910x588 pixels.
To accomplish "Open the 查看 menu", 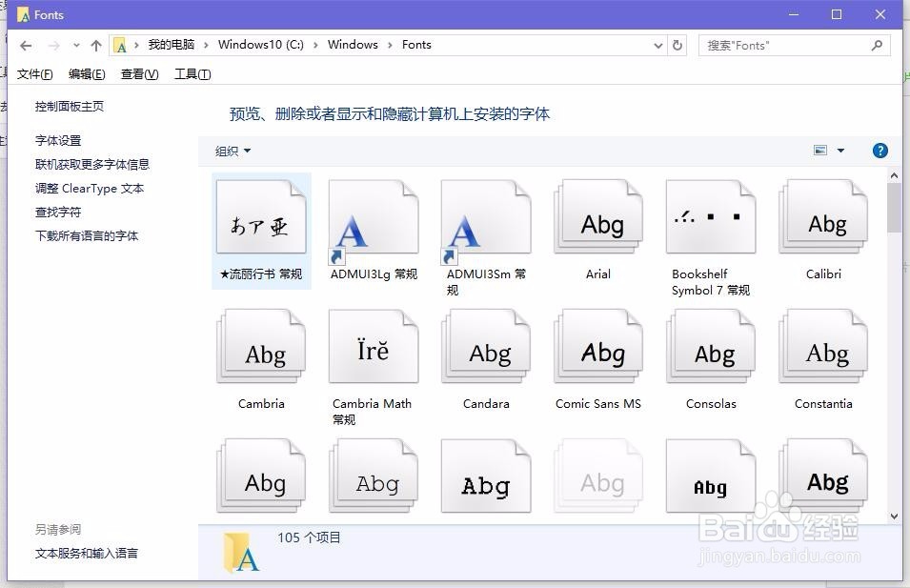I will coord(138,73).
